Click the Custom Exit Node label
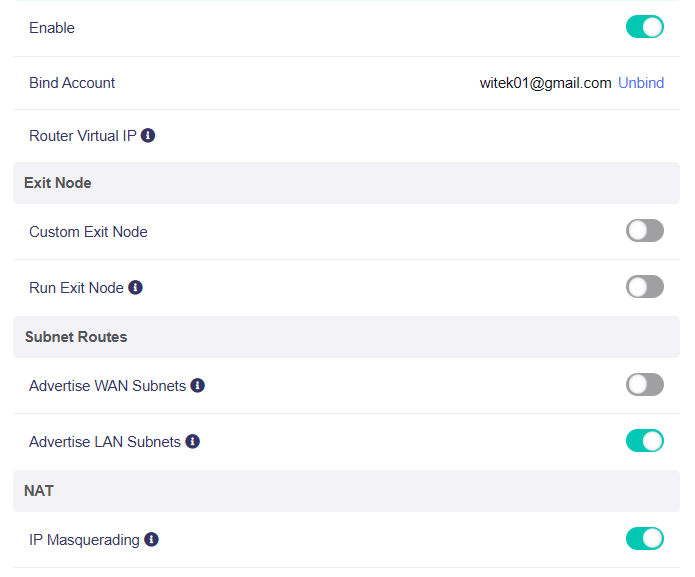 coord(88,232)
